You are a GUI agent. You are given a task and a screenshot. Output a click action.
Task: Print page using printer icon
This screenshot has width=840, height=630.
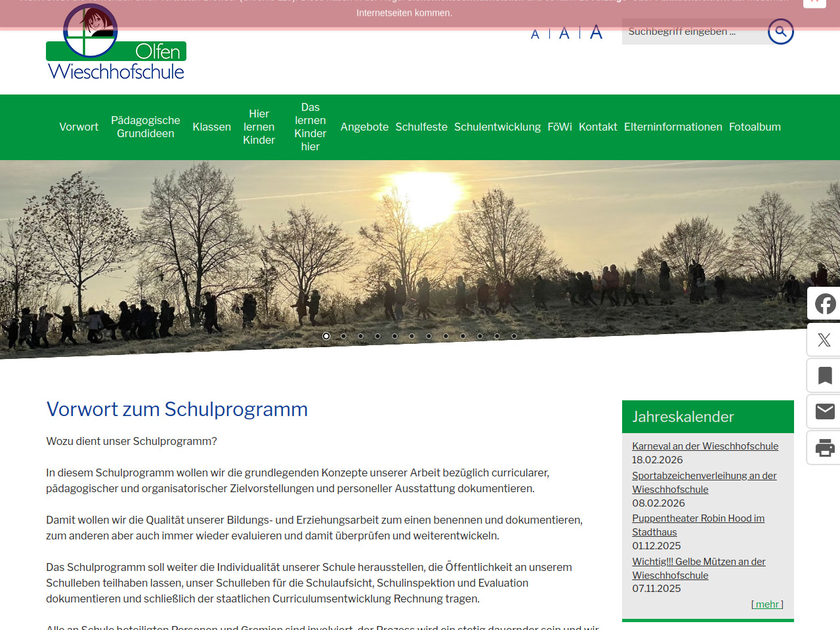click(x=824, y=448)
